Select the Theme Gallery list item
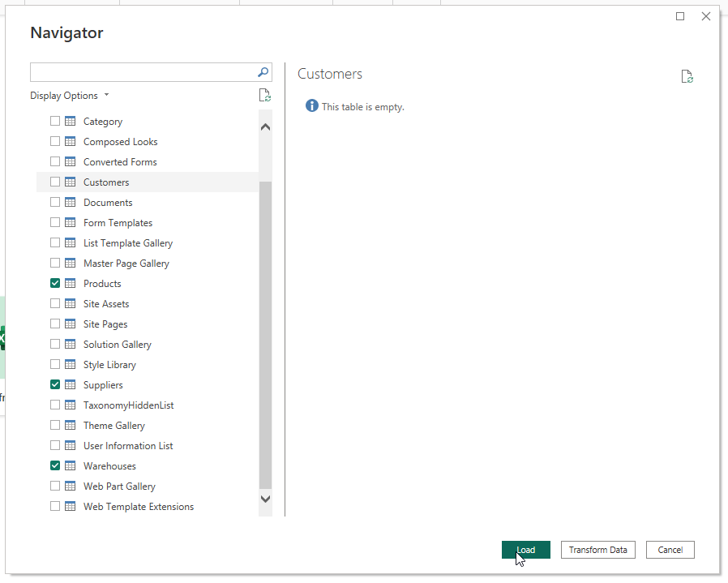This screenshot has height=583, width=728. tap(114, 426)
